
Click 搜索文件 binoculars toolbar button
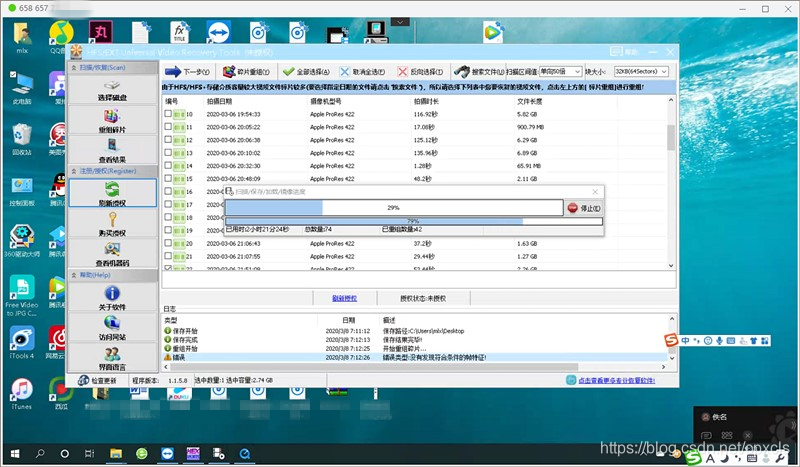(479, 71)
